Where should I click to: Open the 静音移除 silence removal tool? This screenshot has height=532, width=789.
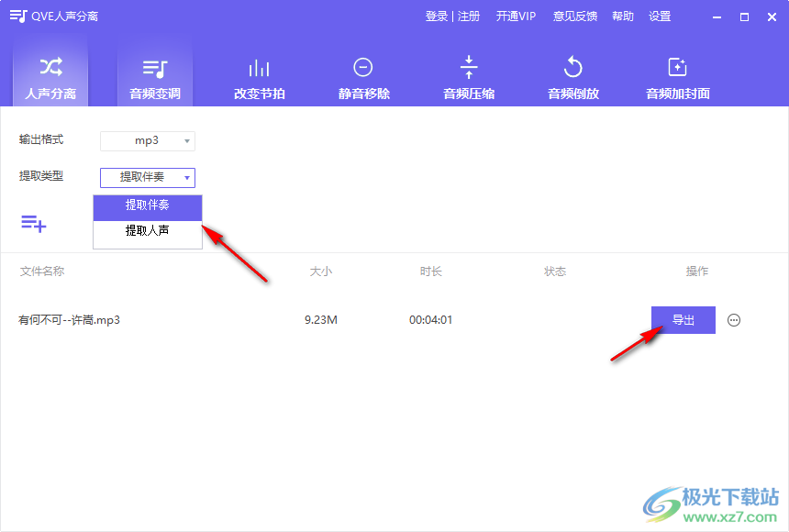363,78
